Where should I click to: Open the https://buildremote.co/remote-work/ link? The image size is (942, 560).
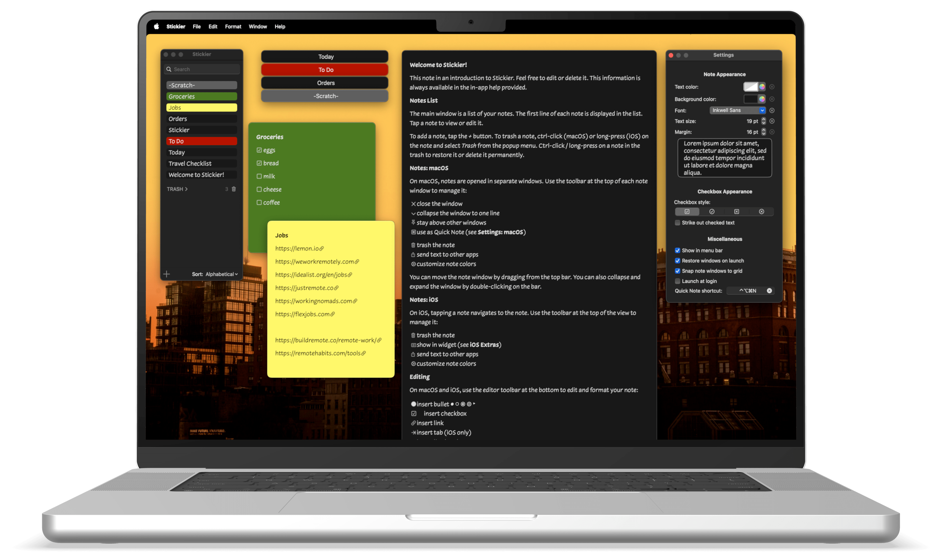point(326,341)
